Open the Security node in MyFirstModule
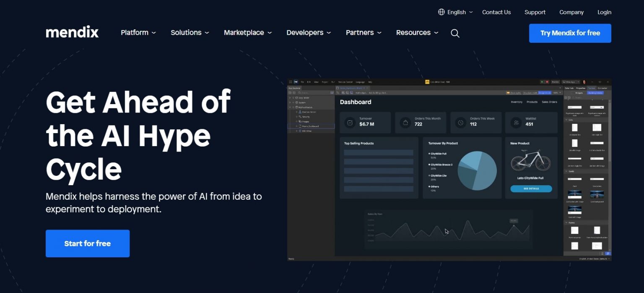 [306, 117]
